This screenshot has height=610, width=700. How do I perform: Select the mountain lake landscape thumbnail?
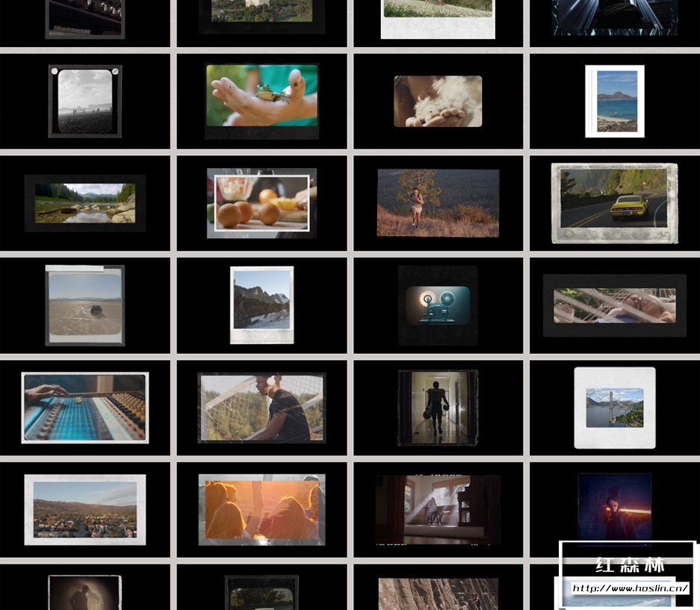tap(85, 203)
